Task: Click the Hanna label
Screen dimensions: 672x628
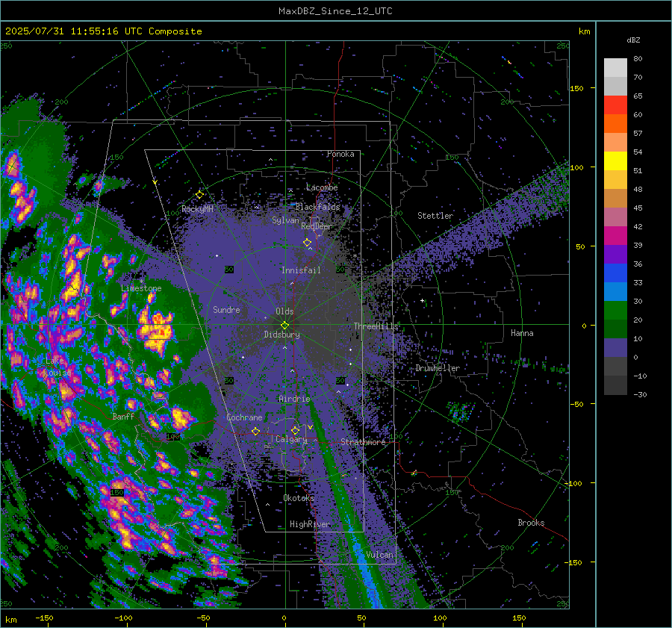Action: click(x=522, y=333)
